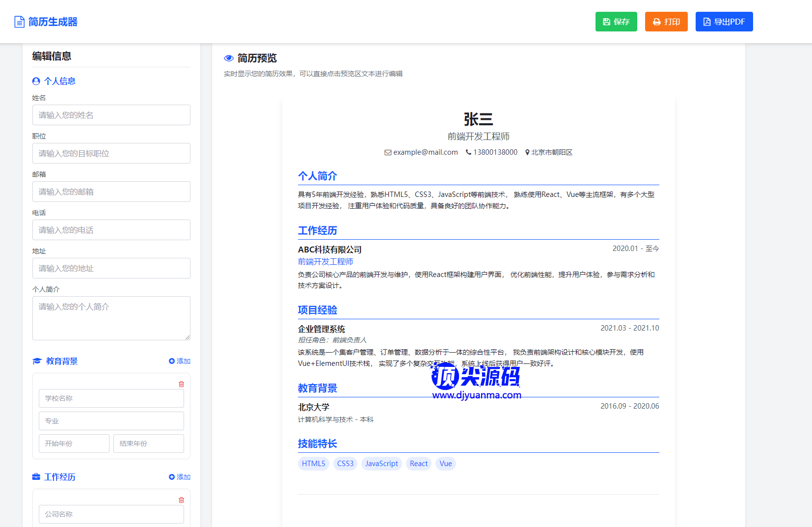Click the 学校名称 school name field

point(111,398)
